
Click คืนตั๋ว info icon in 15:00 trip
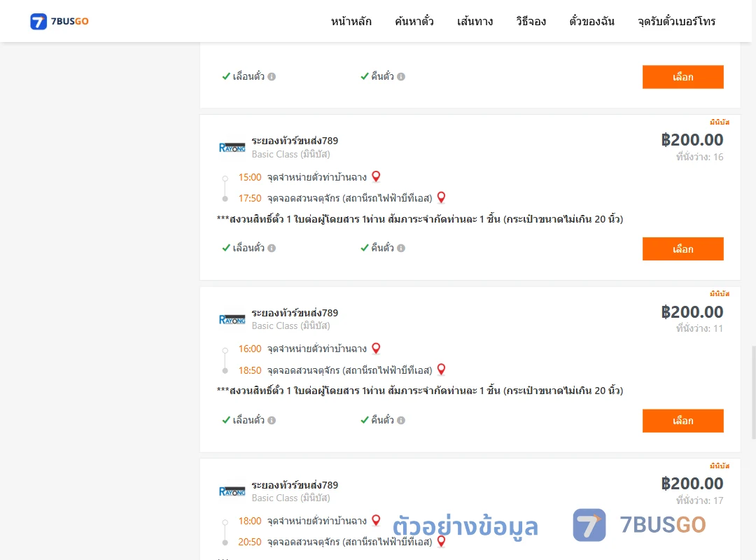point(401,248)
